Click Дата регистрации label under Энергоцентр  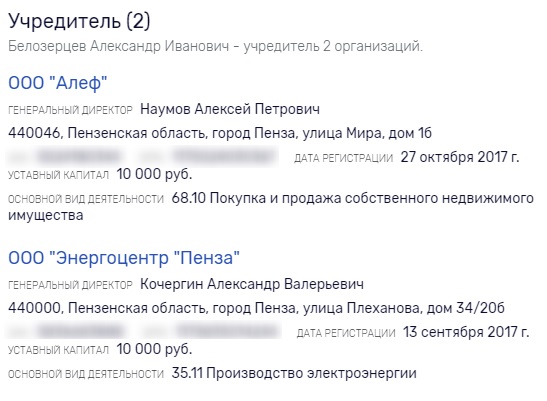pyautogui.click(x=346, y=333)
